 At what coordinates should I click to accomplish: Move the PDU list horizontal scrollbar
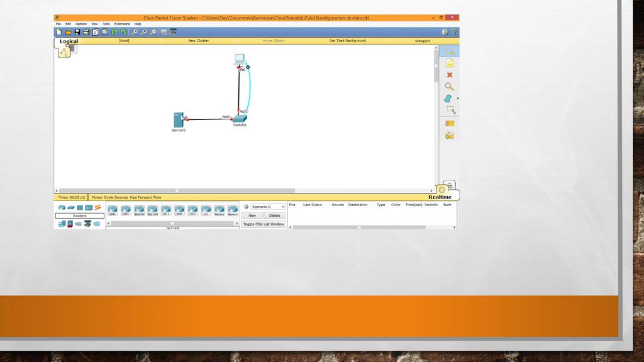pos(359,227)
